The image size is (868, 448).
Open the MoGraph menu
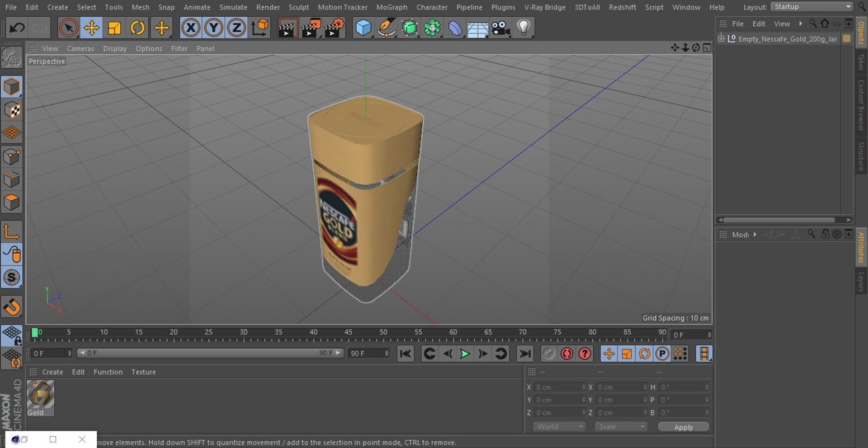coord(392,7)
